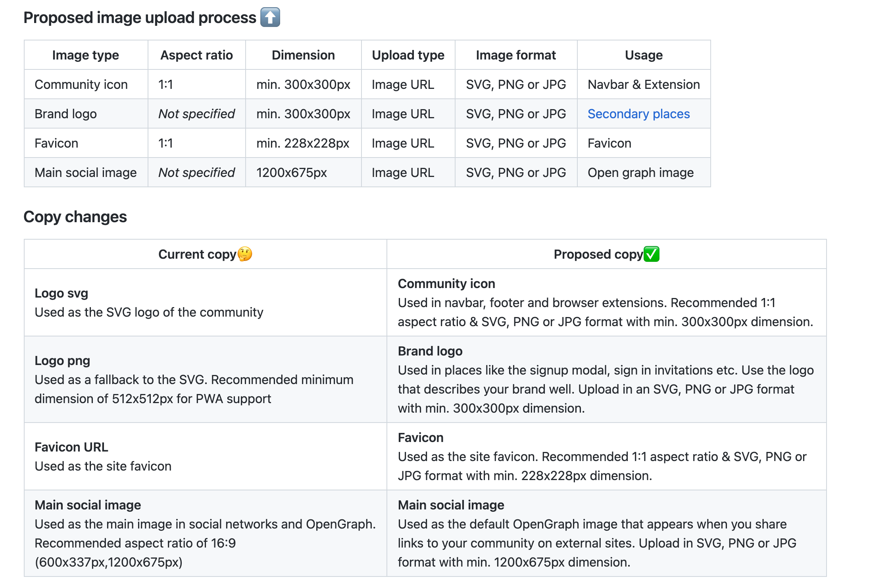The height and width of the screenshot is (588, 869).
Task: Select the Proposed image upload process heading
Action: tap(139, 17)
